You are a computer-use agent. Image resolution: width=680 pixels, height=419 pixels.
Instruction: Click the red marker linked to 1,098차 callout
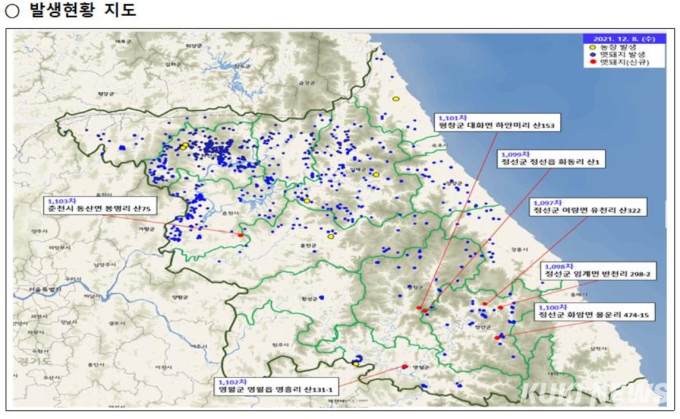click(500, 308)
